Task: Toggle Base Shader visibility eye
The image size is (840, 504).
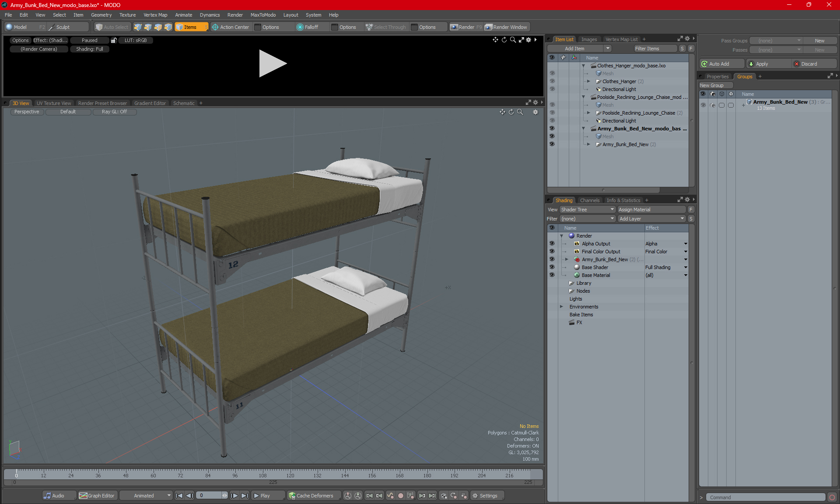Action: [x=552, y=267]
